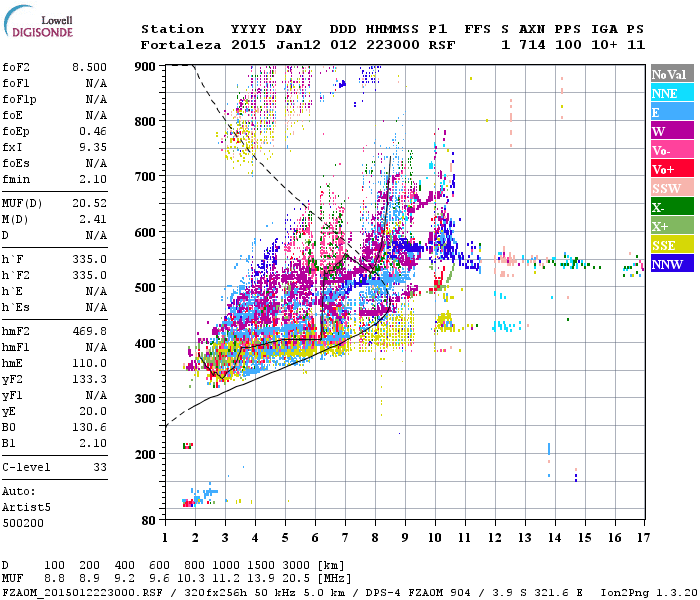Image resolution: width=700 pixels, height=600 pixels.
Task: Click the hmE value 110.0
Action: coord(89,363)
